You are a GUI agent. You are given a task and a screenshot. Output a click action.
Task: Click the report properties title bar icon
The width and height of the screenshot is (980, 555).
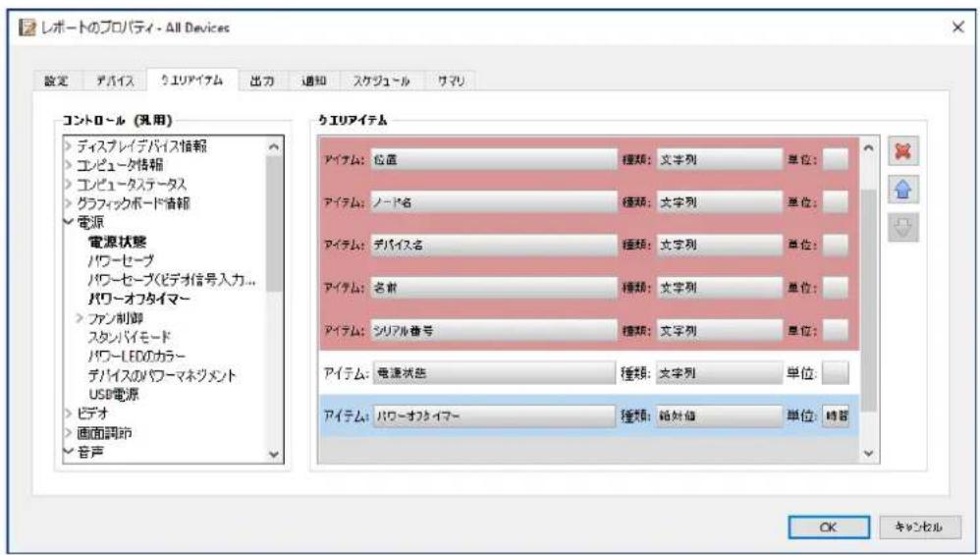(x=27, y=28)
